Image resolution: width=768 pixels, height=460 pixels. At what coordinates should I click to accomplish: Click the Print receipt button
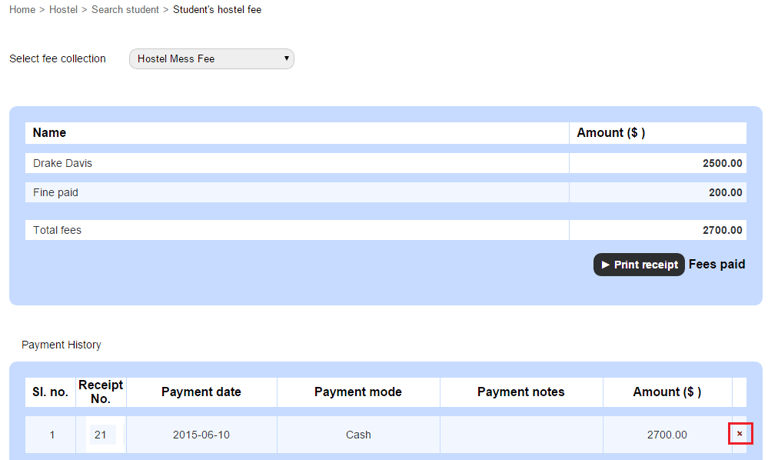(x=639, y=265)
